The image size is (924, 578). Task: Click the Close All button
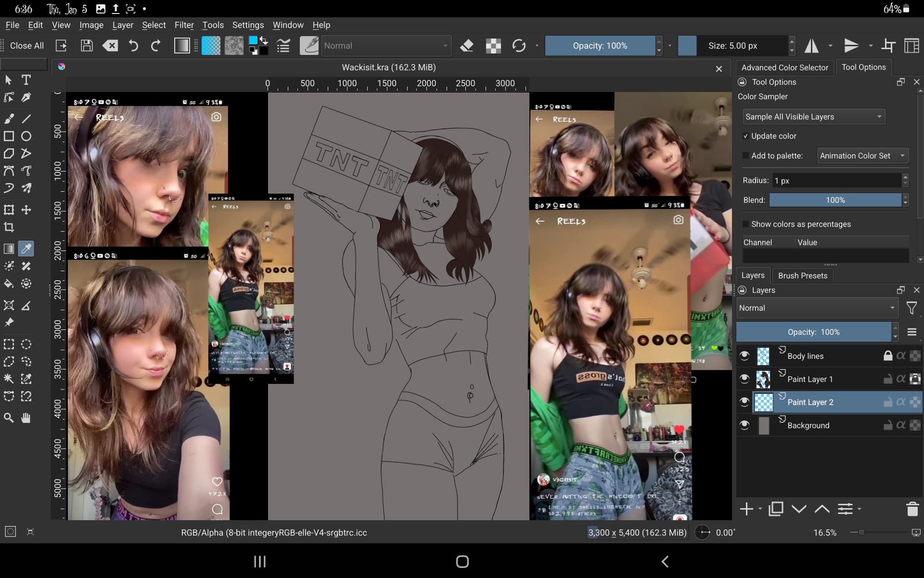27,46
